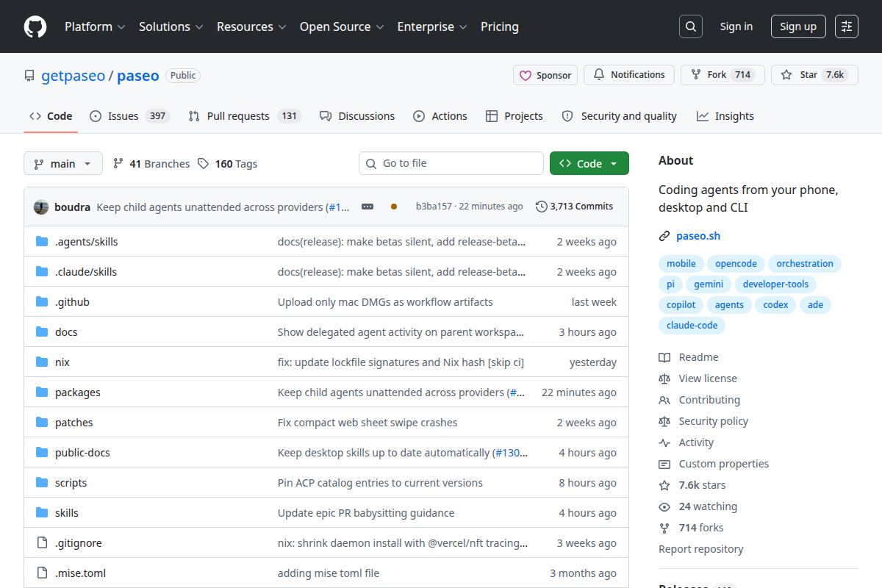882x588 pixels.
Task: Open the .agents/skills folder icon
Action: 42,242
